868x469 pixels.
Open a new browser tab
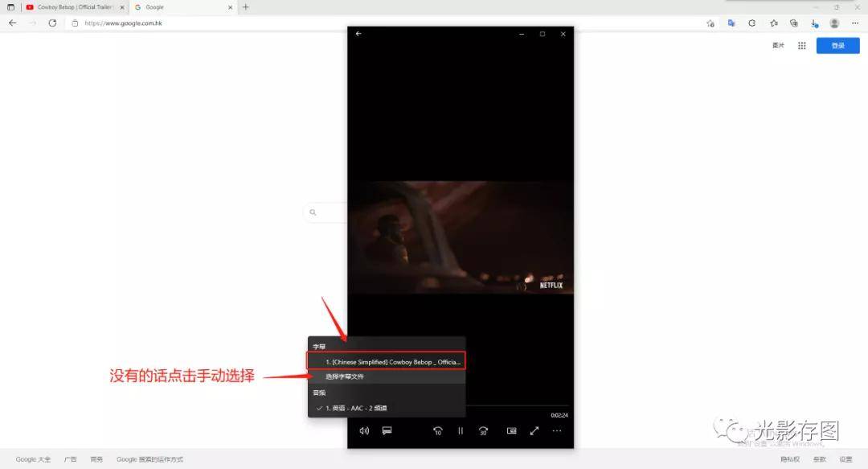[246, 7]
